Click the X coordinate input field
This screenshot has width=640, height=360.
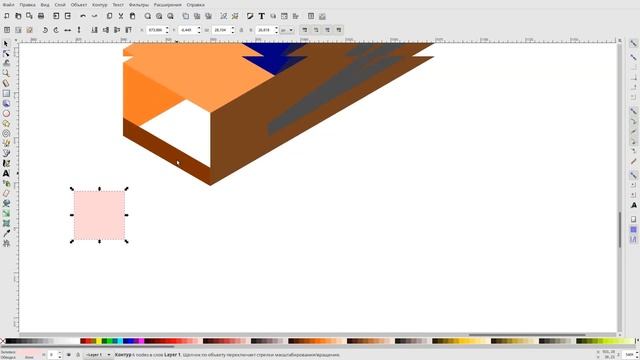158,30
